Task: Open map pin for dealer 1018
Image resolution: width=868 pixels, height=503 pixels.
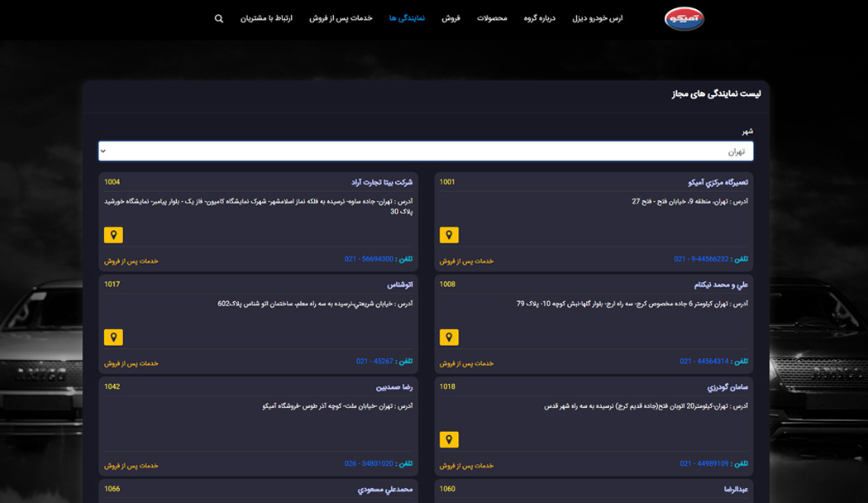Action: 449,440
